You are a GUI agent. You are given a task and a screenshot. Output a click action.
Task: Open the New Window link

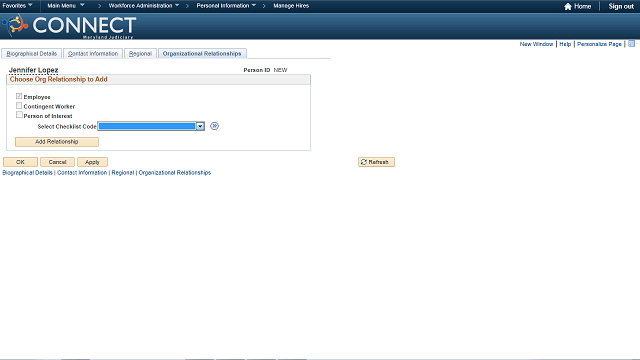536,44
